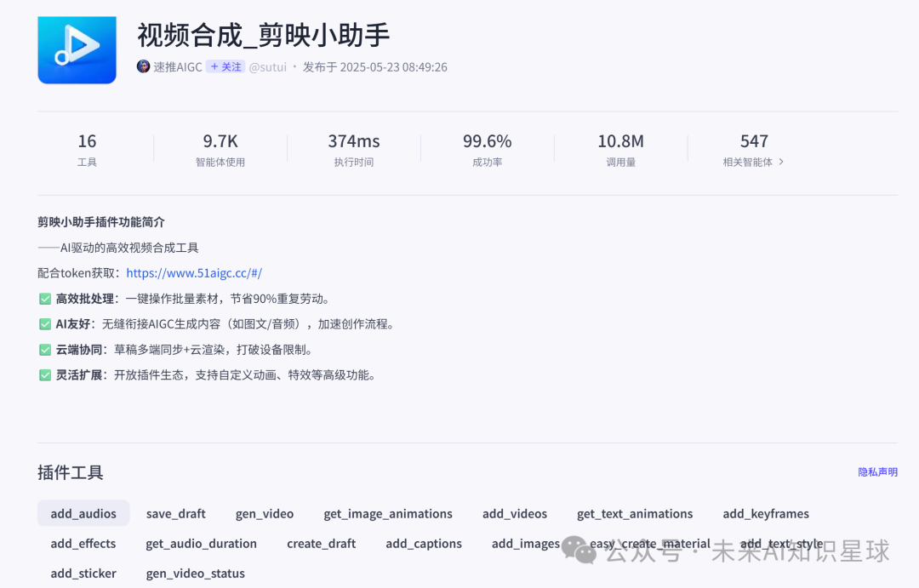
Task: Select the get_image_animations tool tab
Action: [388, 514]
